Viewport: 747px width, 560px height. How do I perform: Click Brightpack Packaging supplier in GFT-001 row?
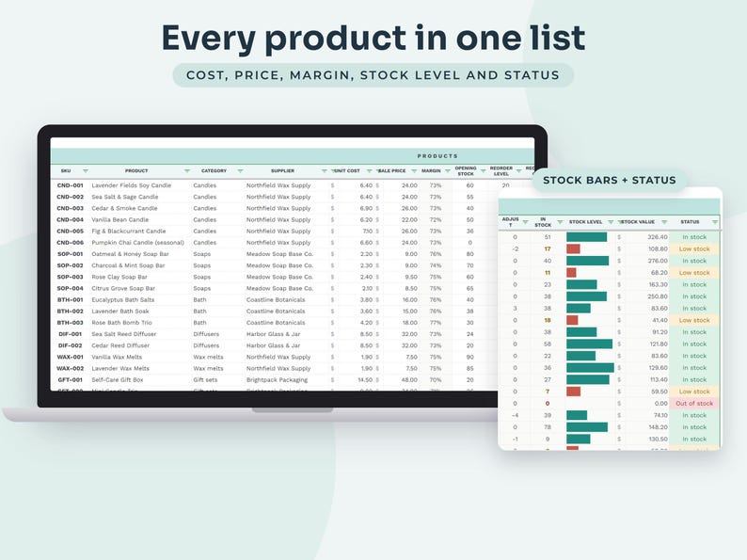point(277,380)
